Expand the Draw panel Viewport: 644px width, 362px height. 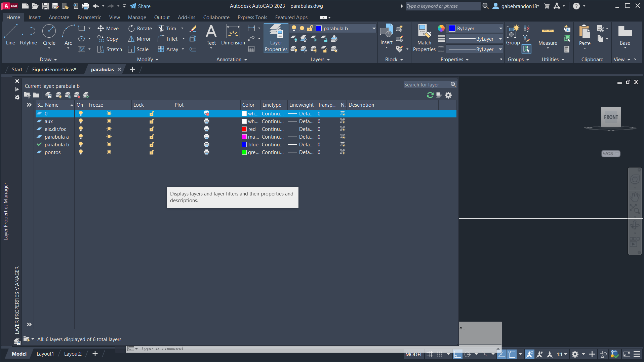pyautogui.click(x=48, y=60)
